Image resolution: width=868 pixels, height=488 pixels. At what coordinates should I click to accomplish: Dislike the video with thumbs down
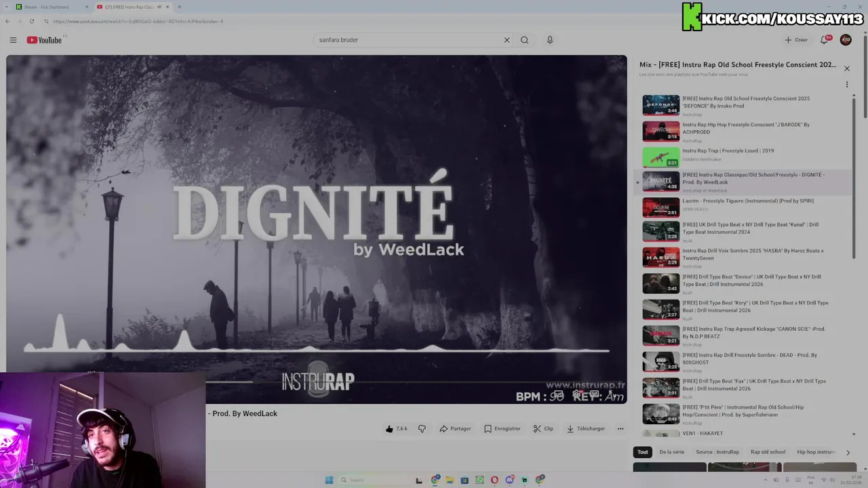coord(422,428)
